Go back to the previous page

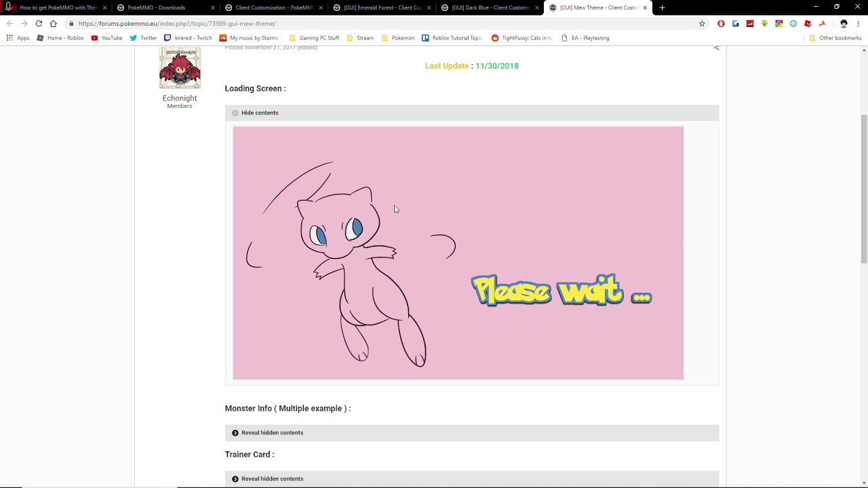click(x=9, y=24)
